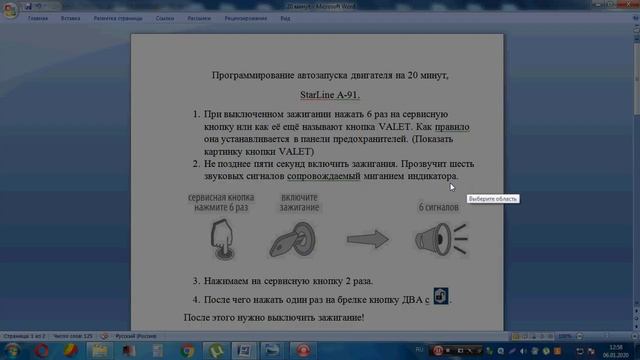Open the Вид ribbon tab
This screenshot has width=640, height=360.
coord(285,18)
